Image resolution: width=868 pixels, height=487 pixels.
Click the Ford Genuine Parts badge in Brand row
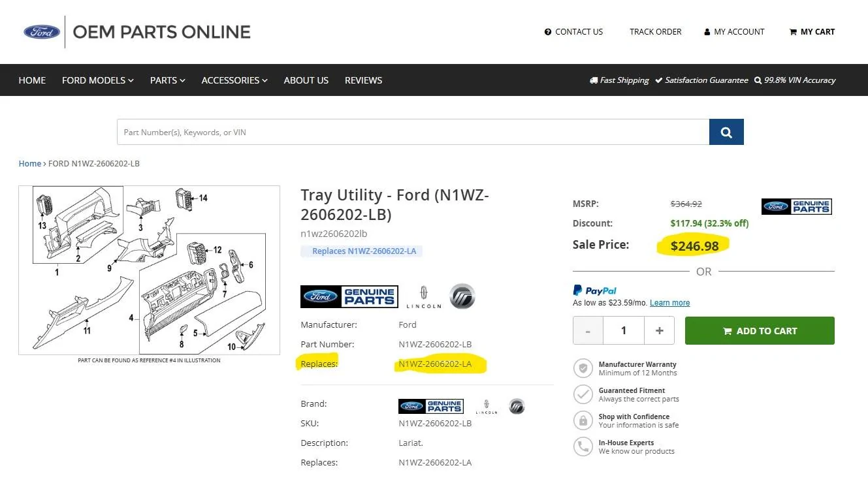pyautogui.click(x=431, y=406)
